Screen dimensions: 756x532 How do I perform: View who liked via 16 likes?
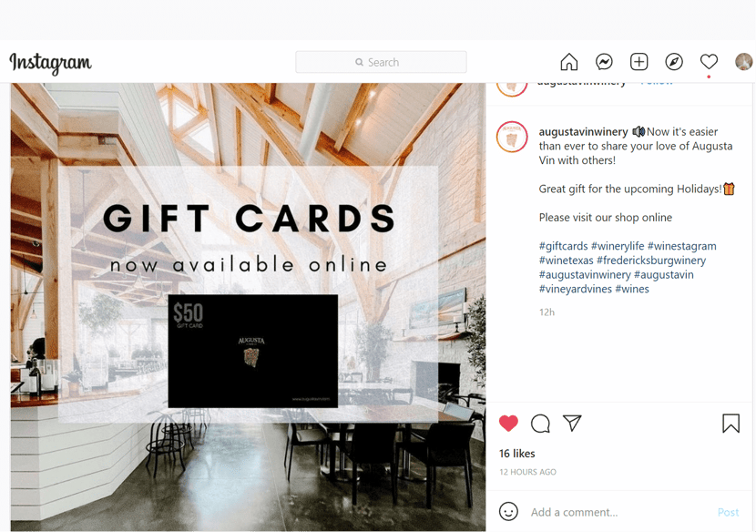pos(516,454)
